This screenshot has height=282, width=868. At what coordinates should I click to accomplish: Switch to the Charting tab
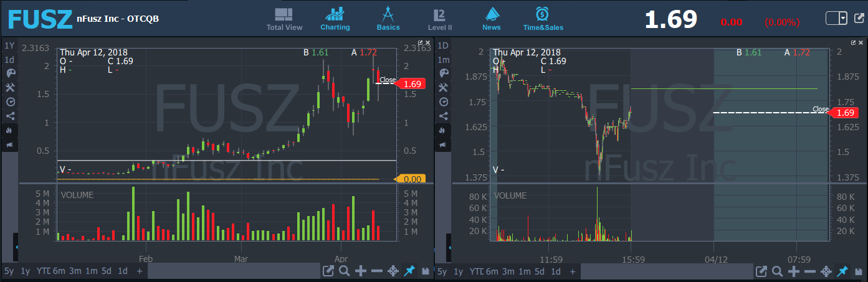coord(335,19)
